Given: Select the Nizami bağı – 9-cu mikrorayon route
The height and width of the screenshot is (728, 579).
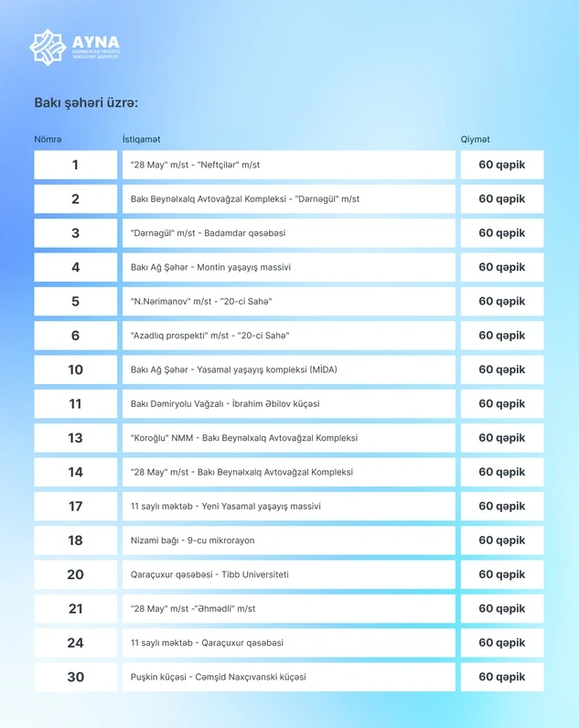Looking at the screenshot, I should [x=193, y=541].
